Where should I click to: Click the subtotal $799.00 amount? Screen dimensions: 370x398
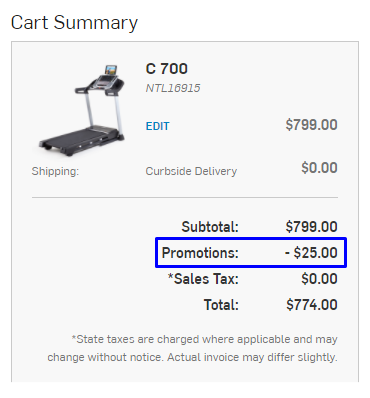pyautogui.click(x=311, y=227)
